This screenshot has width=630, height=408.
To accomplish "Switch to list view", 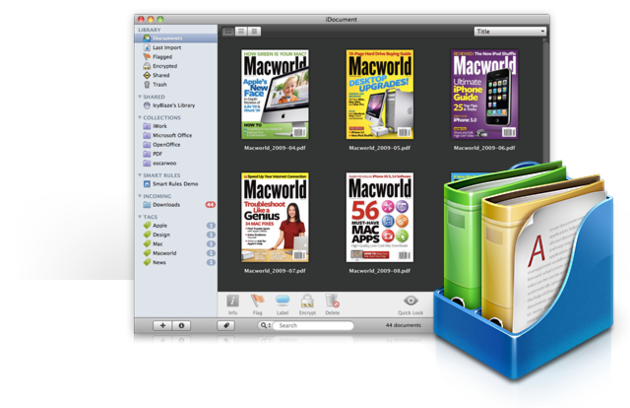I will 241,31.
